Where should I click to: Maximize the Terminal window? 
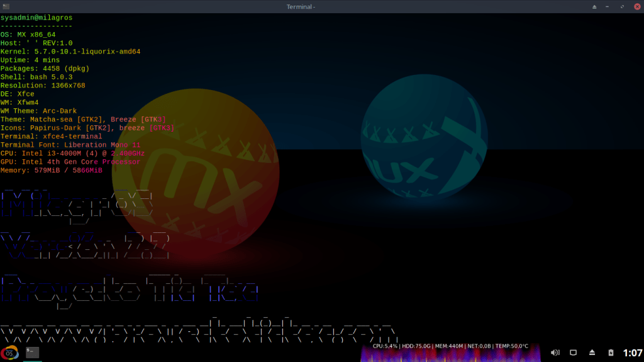(x=622, y=6)
